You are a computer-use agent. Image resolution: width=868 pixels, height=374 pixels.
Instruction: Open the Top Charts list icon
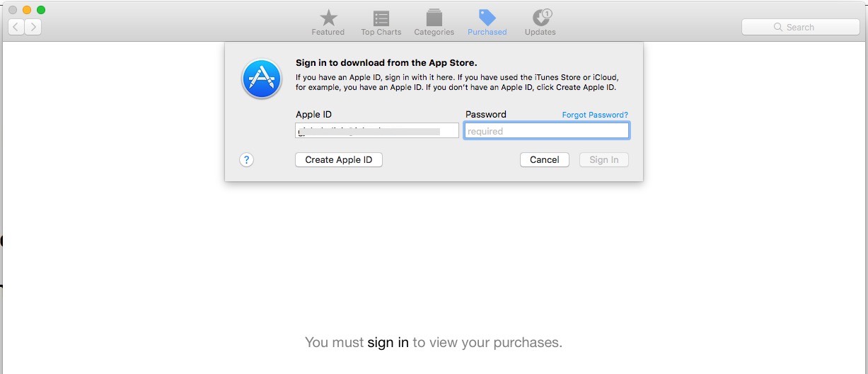381,18
